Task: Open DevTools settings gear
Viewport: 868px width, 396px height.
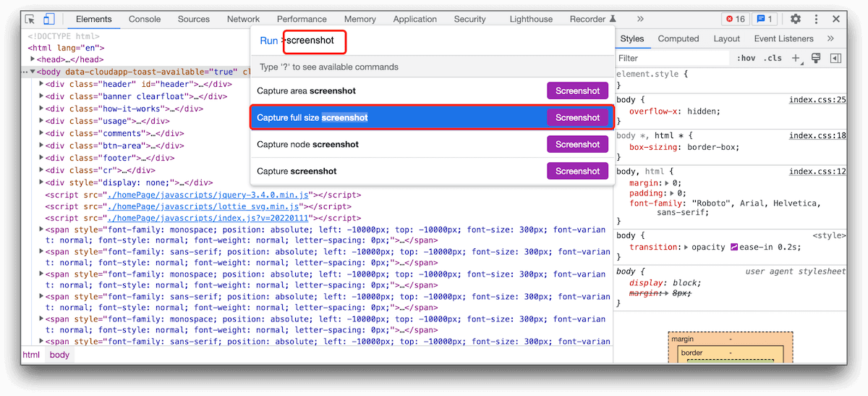Action: point(795,20)
